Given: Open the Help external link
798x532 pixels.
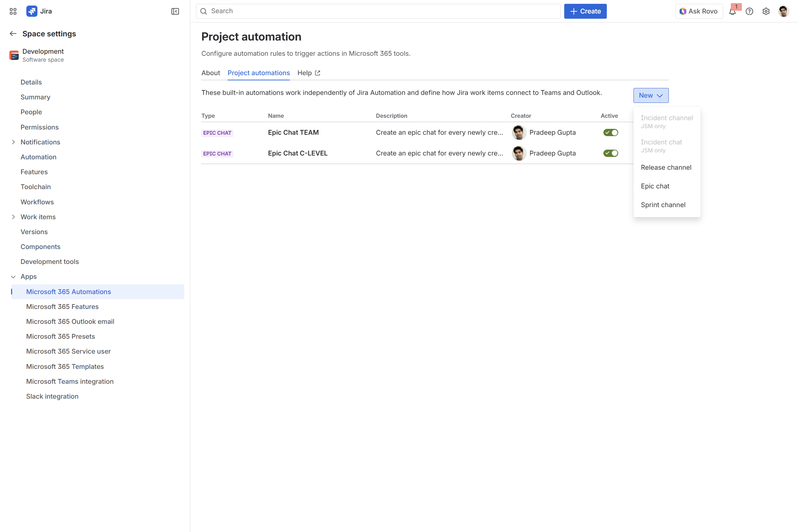Looking at the screenshot, I should tap(309, 73).
